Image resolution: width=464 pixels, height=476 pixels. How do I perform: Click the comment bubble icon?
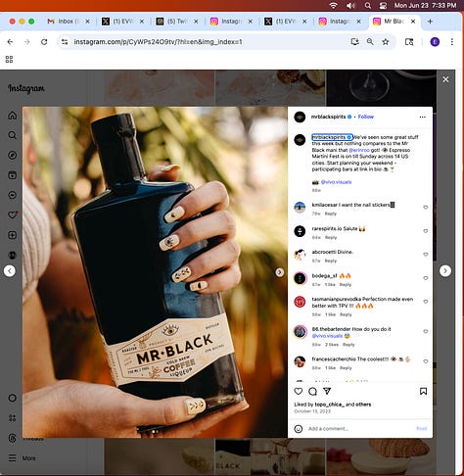tap(312, 391)
